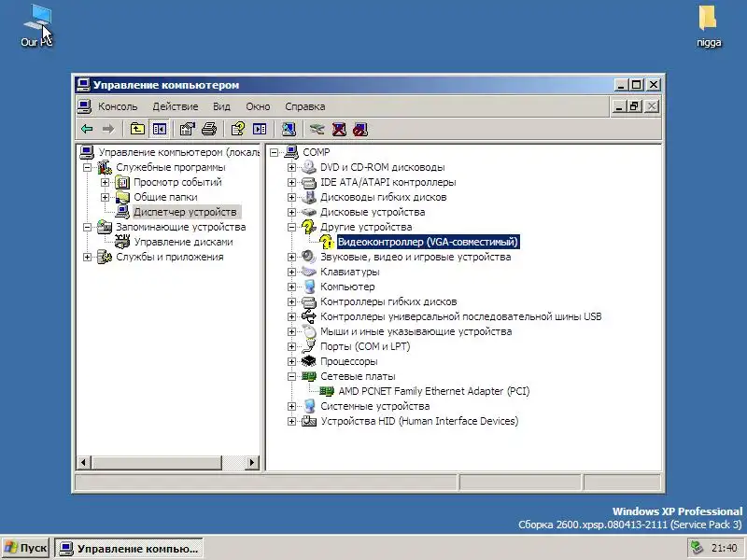This screenshot has width=747, height=560.
Task: Expand Системные устройства
Action: pos(291,406)
